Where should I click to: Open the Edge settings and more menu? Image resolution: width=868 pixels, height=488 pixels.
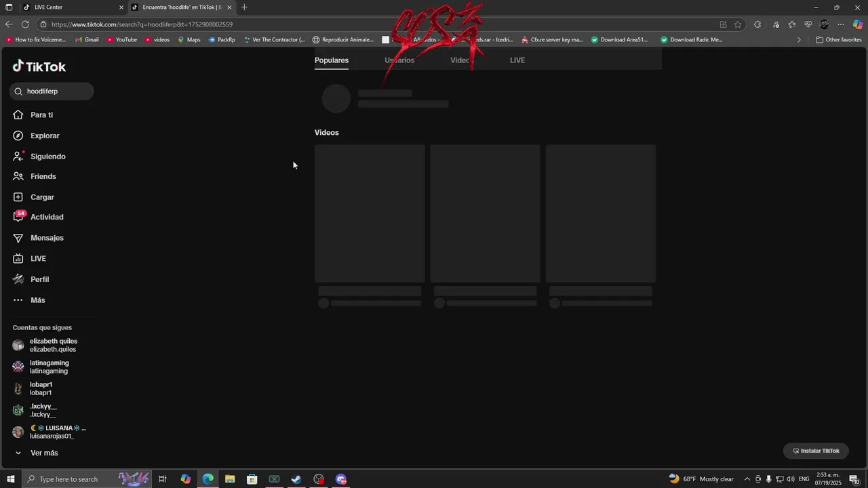coord(841,24)
